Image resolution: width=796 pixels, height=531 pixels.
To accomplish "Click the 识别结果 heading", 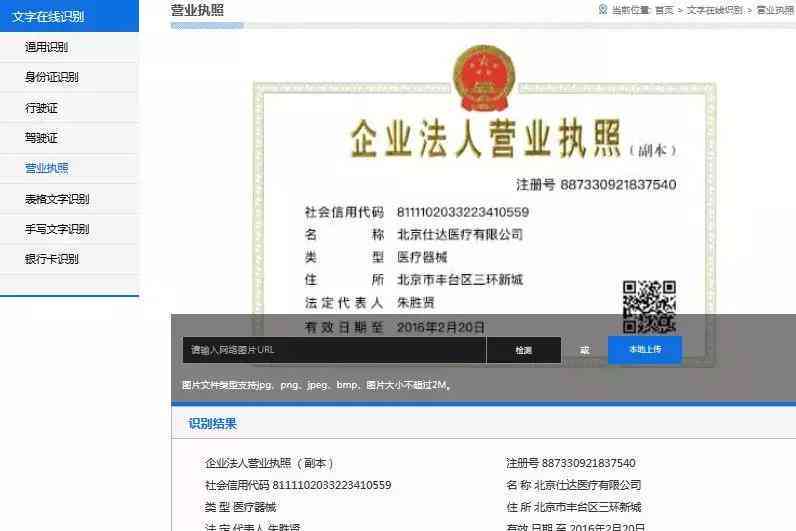I will point(213,423).
